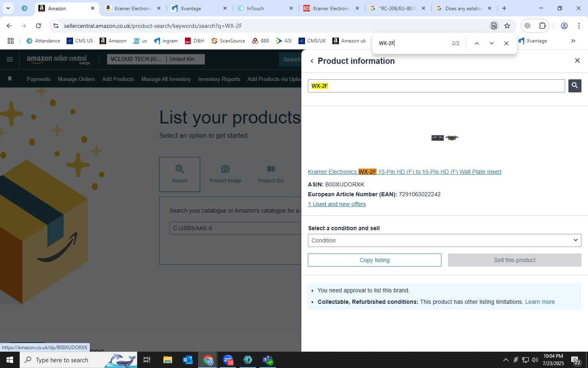Screen dimensions: 588x368
Task: Select the Search listing option tile
Action: (180, 174)
